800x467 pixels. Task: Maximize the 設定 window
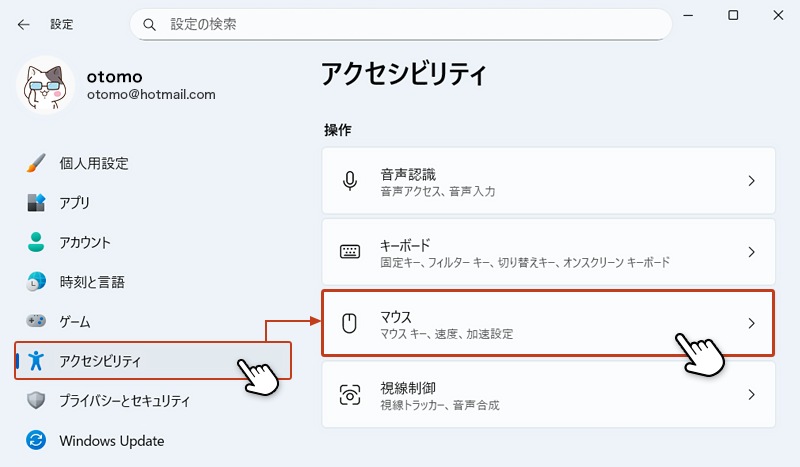pyautogui.click(x=733, y=15)
